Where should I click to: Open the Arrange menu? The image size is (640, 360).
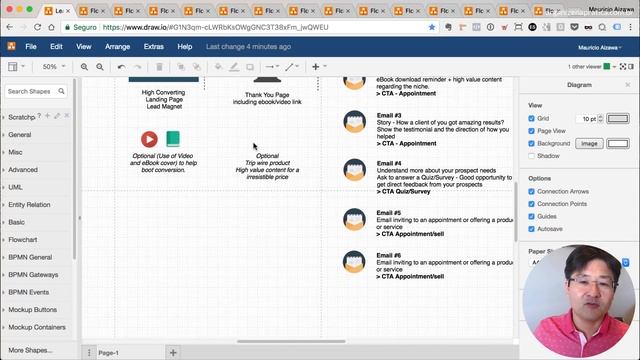pos(118,47)
